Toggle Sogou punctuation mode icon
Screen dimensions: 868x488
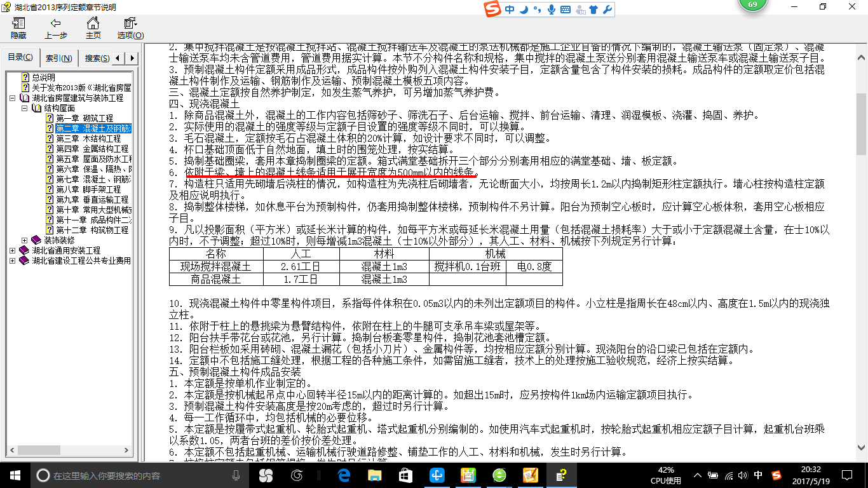[537, 10]
